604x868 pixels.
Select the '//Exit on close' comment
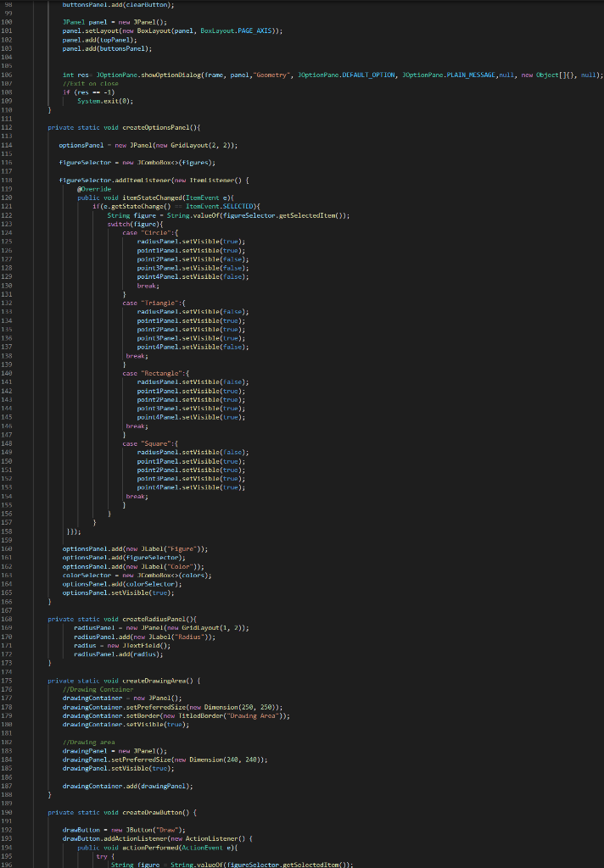click(x=90, y=84)
